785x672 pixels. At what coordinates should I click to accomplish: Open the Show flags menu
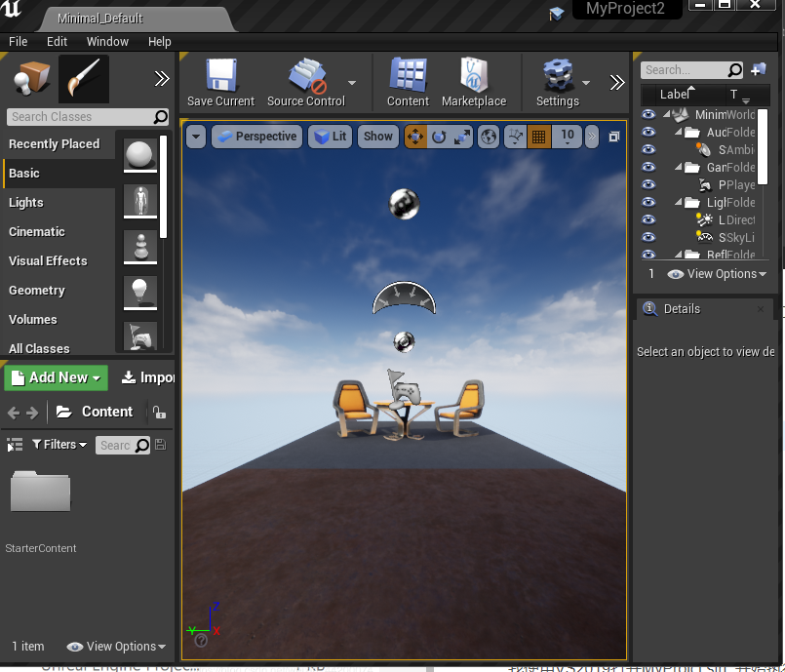point(377,137)
